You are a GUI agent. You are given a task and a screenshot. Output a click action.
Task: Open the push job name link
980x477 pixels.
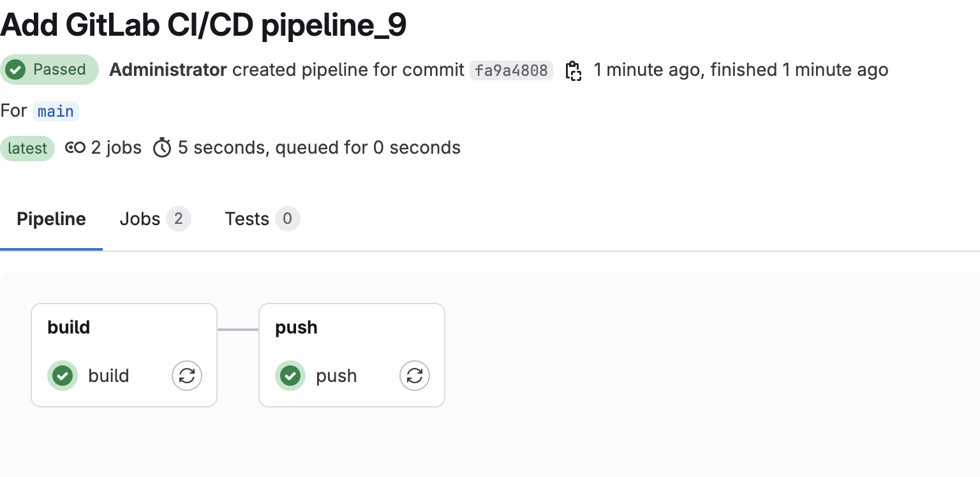click(336, 376)
